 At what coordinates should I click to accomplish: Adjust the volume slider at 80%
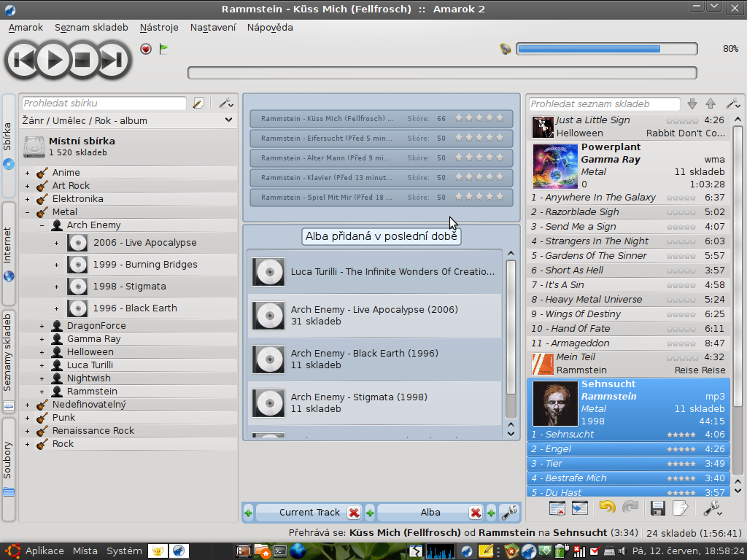(606, 49)
